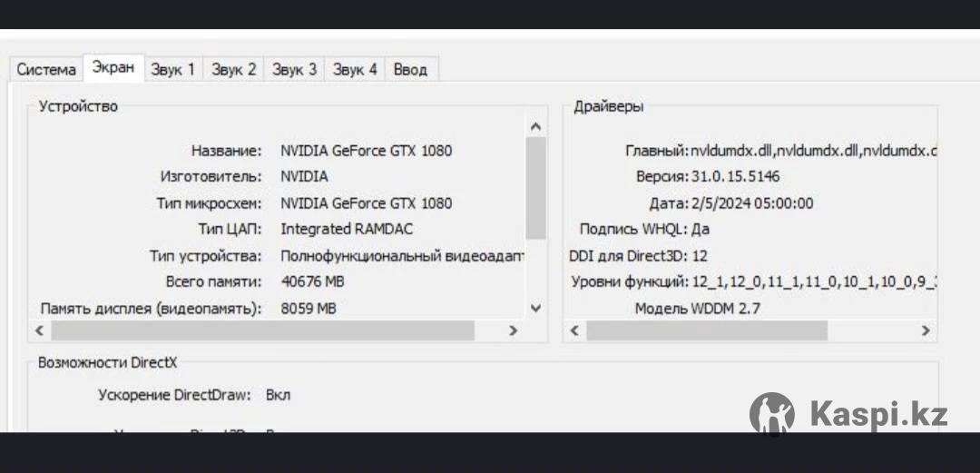Select the Экран tab
Viewport: 980px width, 473px height.
tap(113, 68)
